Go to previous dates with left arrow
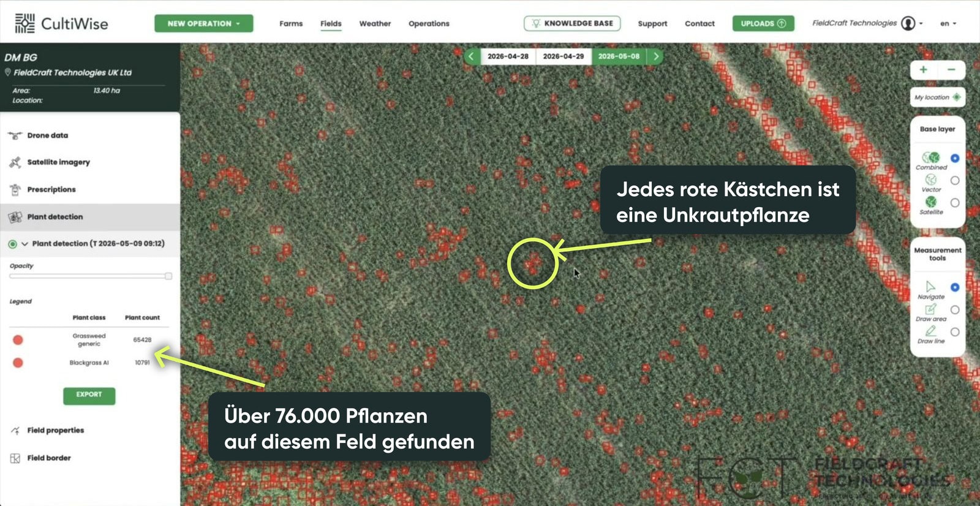The width and height of the screenshot is (980, 506). [x=471, y=56]
